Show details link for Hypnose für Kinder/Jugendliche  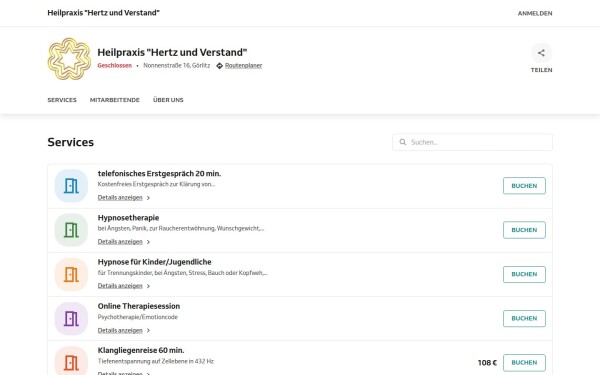[x=120, y=286]
